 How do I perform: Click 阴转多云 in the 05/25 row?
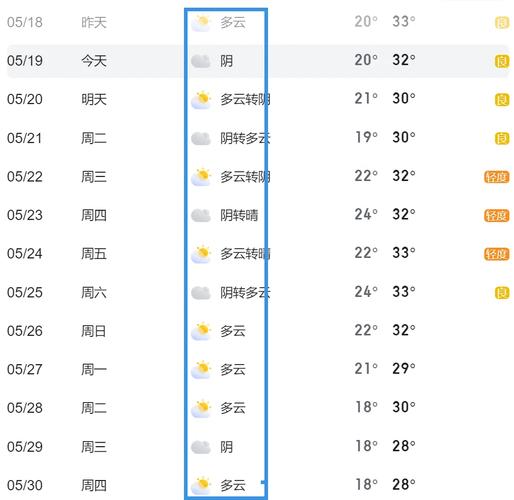245,293
